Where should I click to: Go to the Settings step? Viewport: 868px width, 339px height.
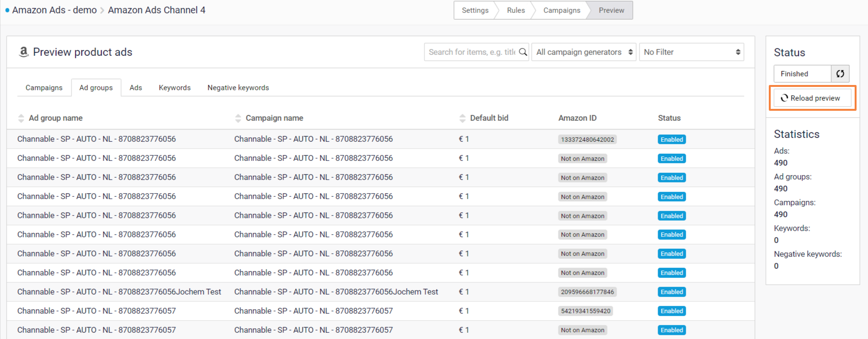pyautogui.click(x=475, y=11)
